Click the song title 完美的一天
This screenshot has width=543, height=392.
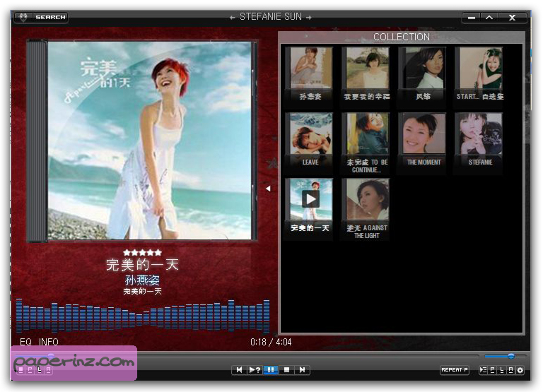pos(142,265)
